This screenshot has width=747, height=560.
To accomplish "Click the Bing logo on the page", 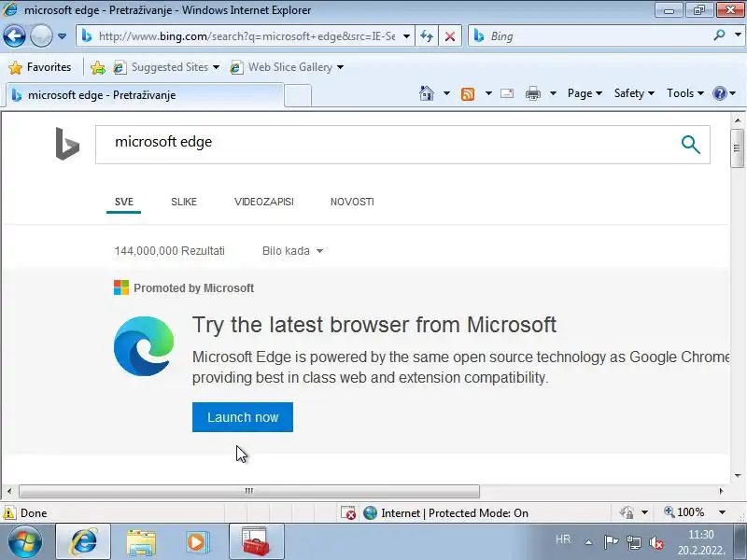I will coord(67,144).
